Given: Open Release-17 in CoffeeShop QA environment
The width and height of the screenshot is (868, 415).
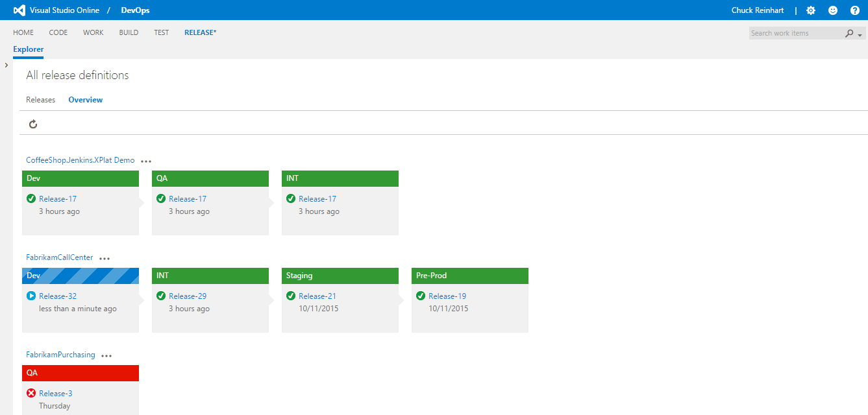Looking at the screenshot, I should coord(188,199).
